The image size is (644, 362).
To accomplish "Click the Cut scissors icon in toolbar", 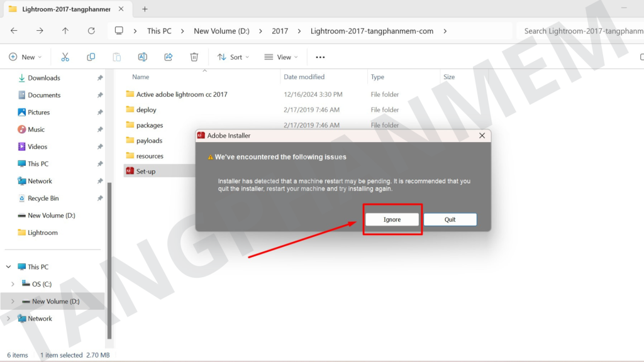I will tap(65, 57).
